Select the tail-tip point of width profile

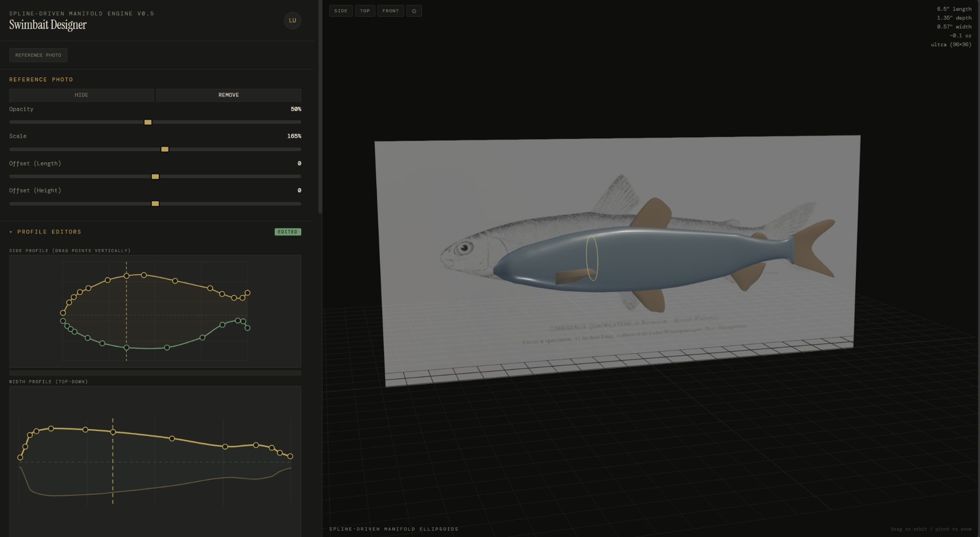pyautogui.click(x=291, y=457)
